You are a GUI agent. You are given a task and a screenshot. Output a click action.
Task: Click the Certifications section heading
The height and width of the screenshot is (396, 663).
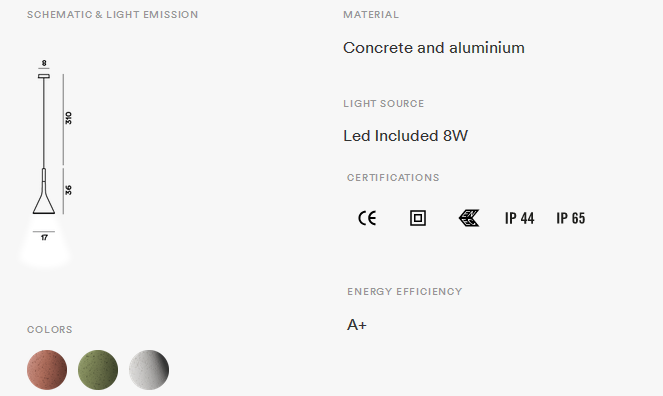pos(393,178)
